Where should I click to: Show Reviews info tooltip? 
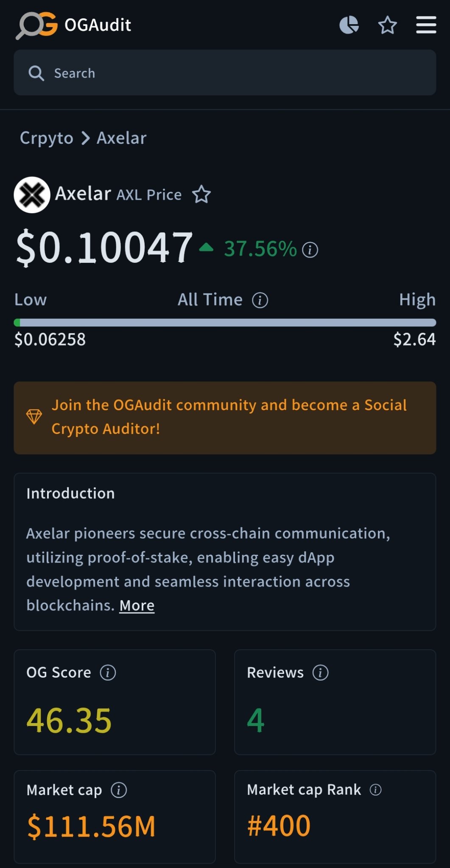tap(320, 673)
